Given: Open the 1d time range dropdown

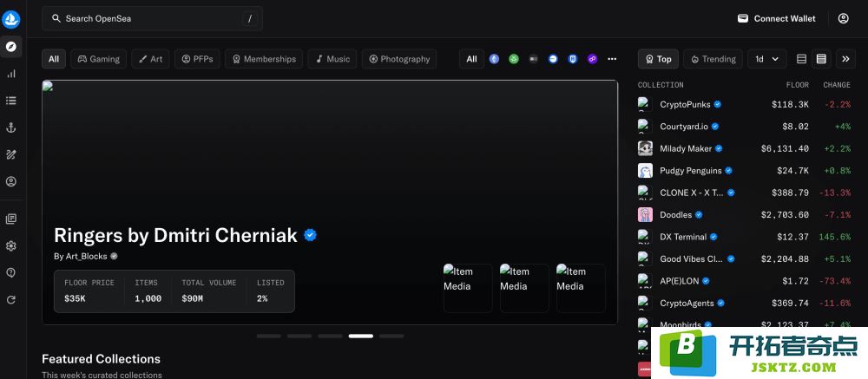Looking at the screenshot, I should click(766, 59).
